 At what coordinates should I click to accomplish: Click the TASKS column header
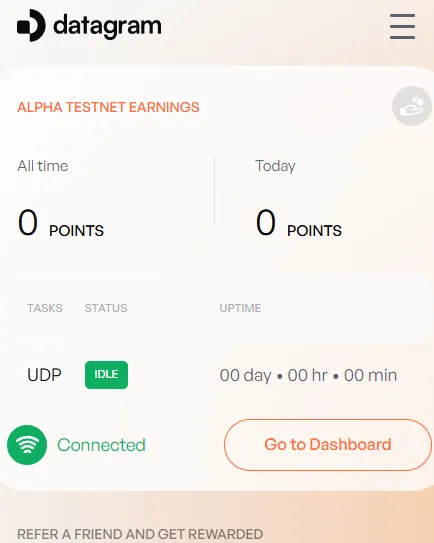click(45, 308)
